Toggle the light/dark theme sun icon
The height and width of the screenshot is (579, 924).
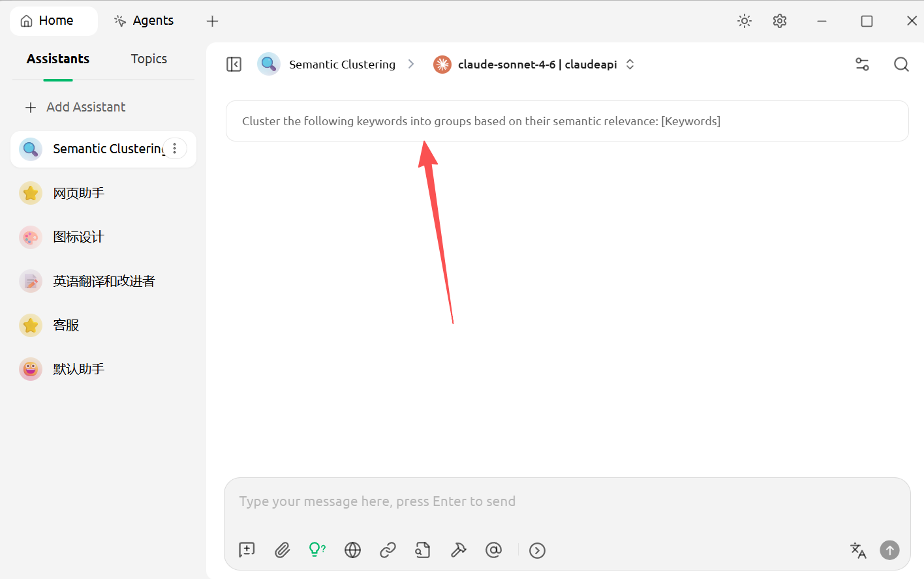(x=745, y=21)
